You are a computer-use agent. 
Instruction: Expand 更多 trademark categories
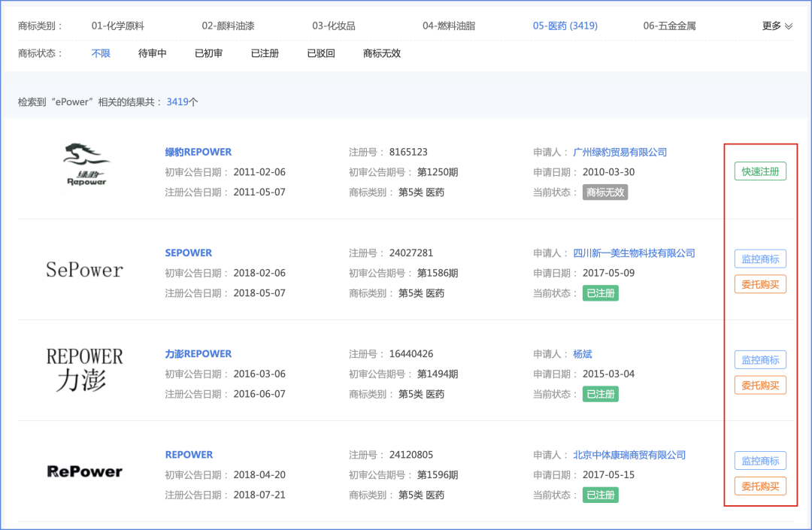point(777,26)
